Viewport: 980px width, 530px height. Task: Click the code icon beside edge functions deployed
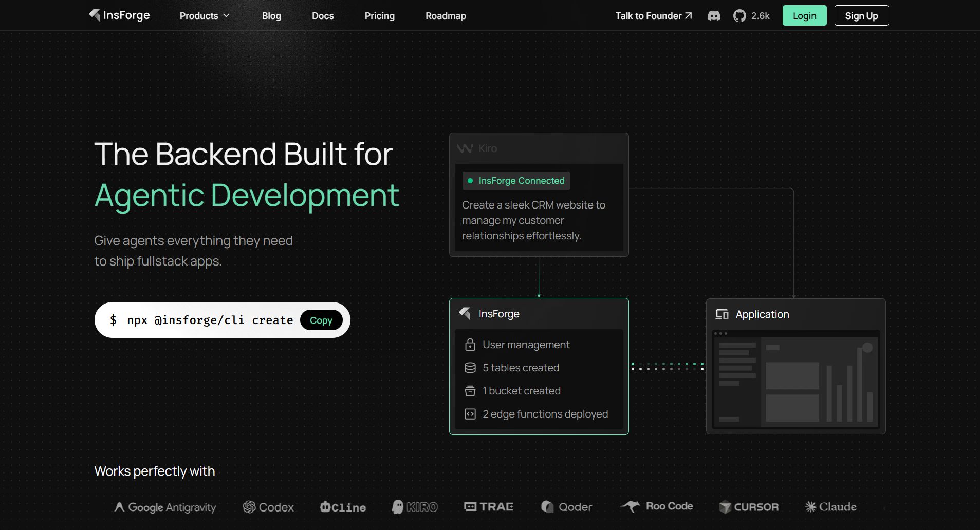[x=470, y=414]
